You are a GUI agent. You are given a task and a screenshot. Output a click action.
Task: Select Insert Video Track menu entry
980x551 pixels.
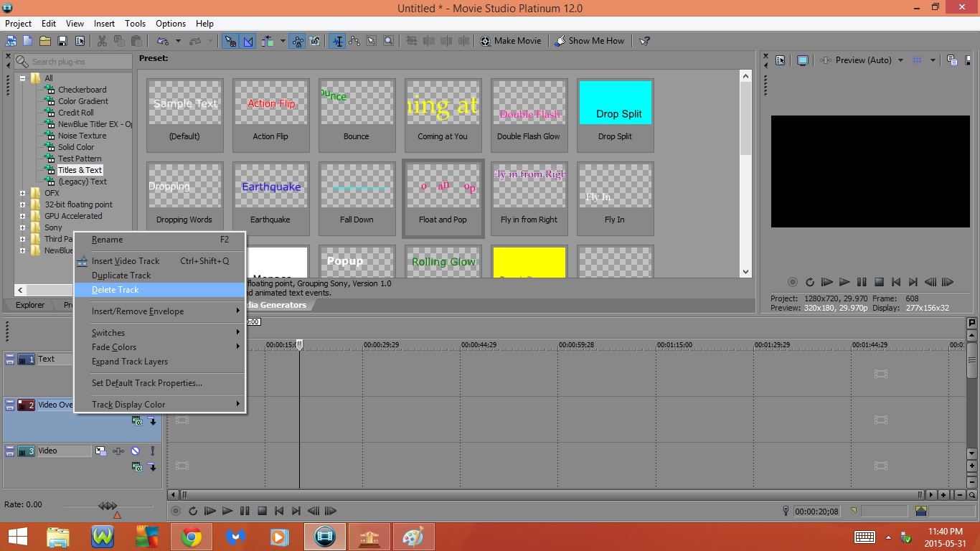coord(159,261)
